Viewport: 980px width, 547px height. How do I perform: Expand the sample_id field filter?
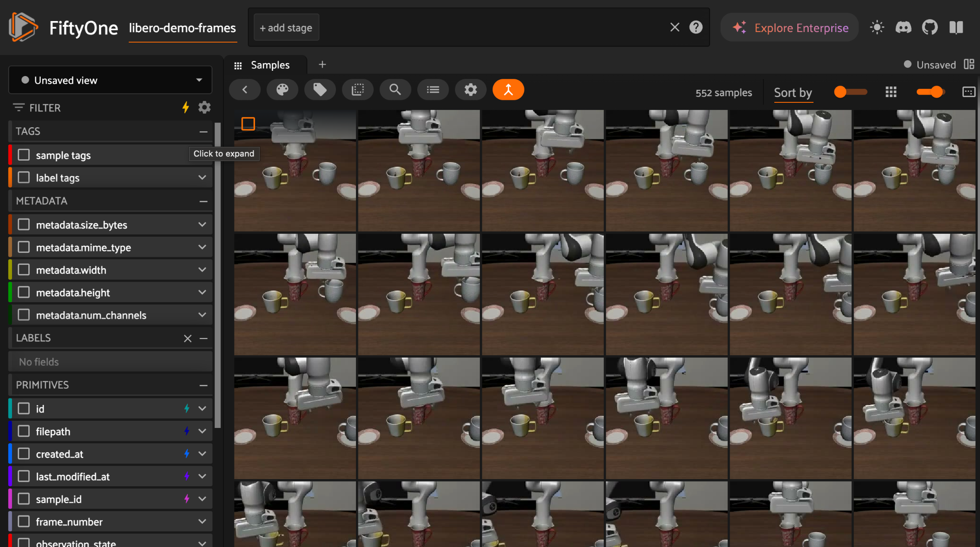pos(202,499)
